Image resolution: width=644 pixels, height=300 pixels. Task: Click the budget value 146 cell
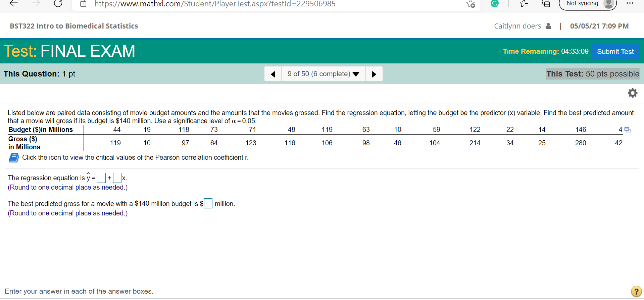(x=581, y=130)
